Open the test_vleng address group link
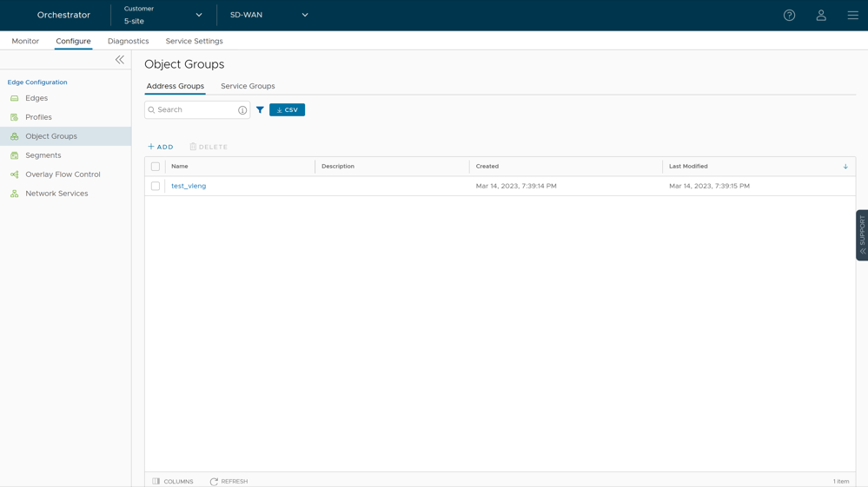 click(189, 186)
